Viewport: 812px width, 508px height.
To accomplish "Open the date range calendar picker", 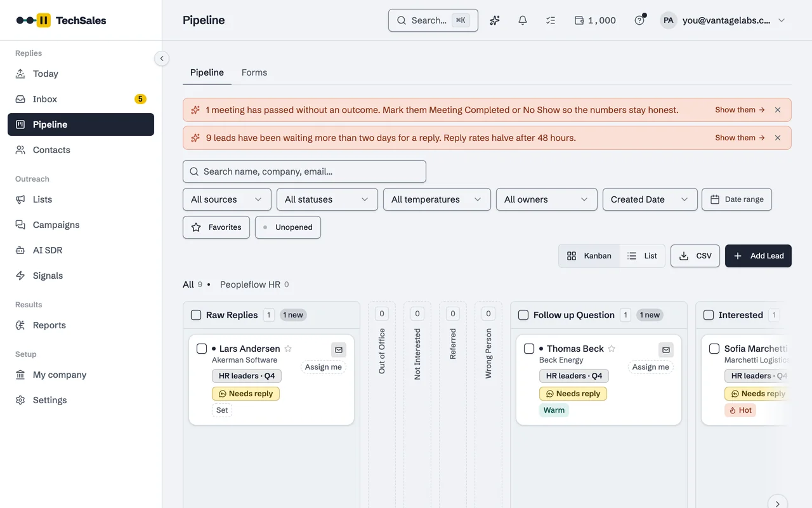I will click(x=737, y=199).
